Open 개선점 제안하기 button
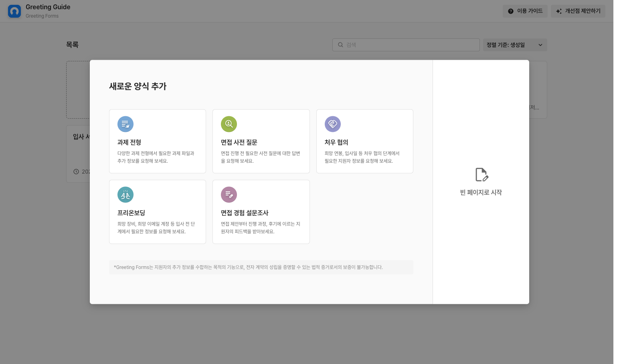The width and height of the screenshot is (619, 364). [578, 11]
